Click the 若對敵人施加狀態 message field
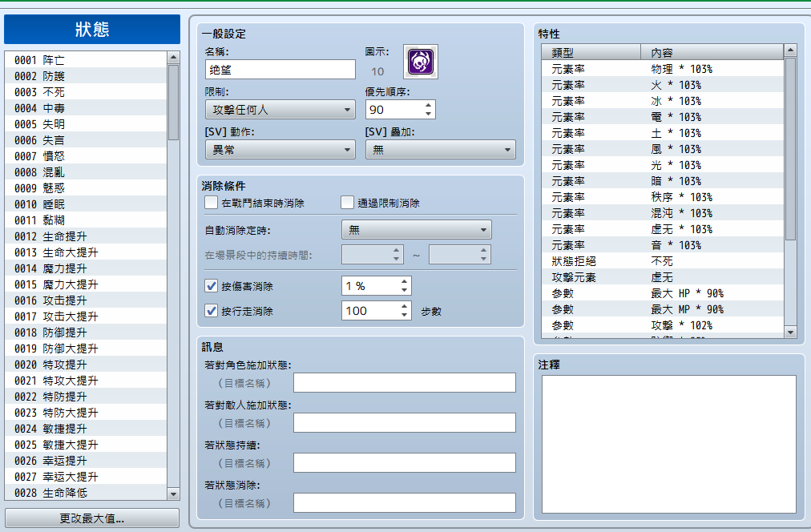The height and width of the screenshot is (532, 811). coord(405,422)
